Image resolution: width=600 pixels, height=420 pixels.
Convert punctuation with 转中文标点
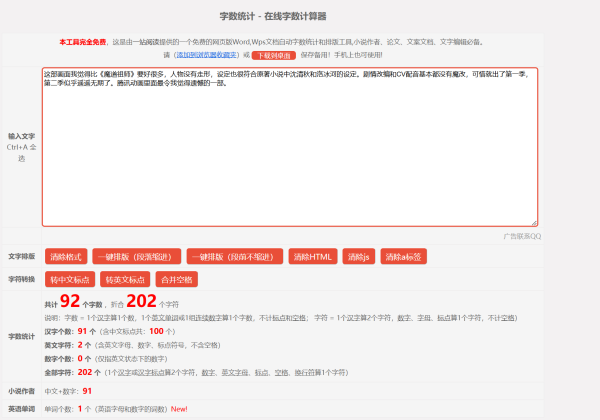pyautogui.click(x=70, y=279)
